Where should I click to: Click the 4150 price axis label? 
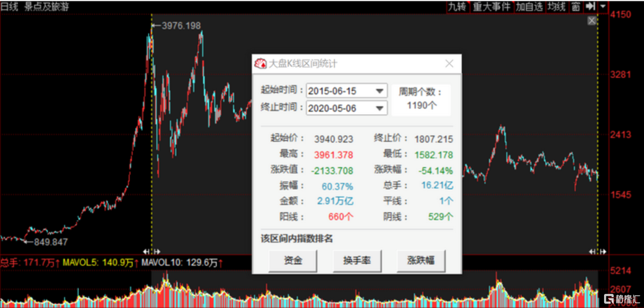point(621,16)
